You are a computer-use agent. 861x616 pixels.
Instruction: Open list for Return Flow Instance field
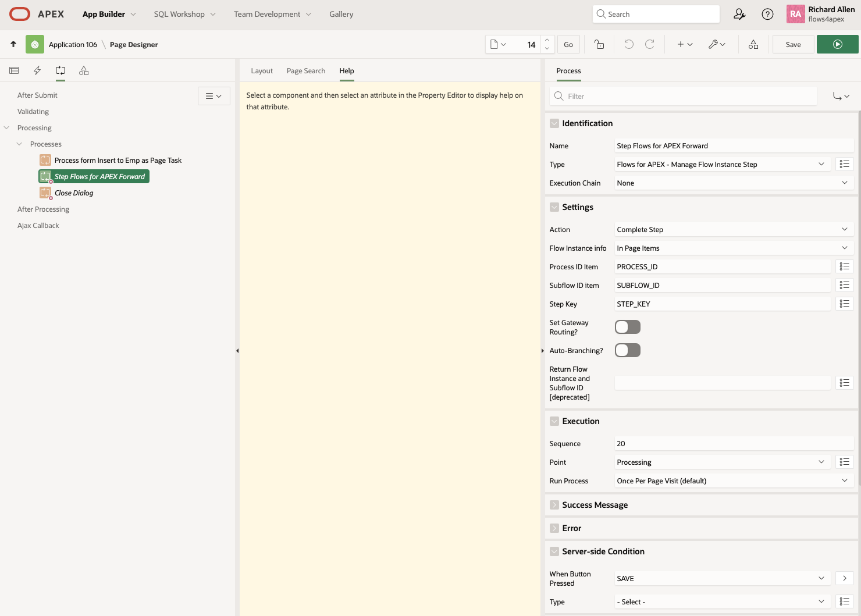tap(845, 383)
